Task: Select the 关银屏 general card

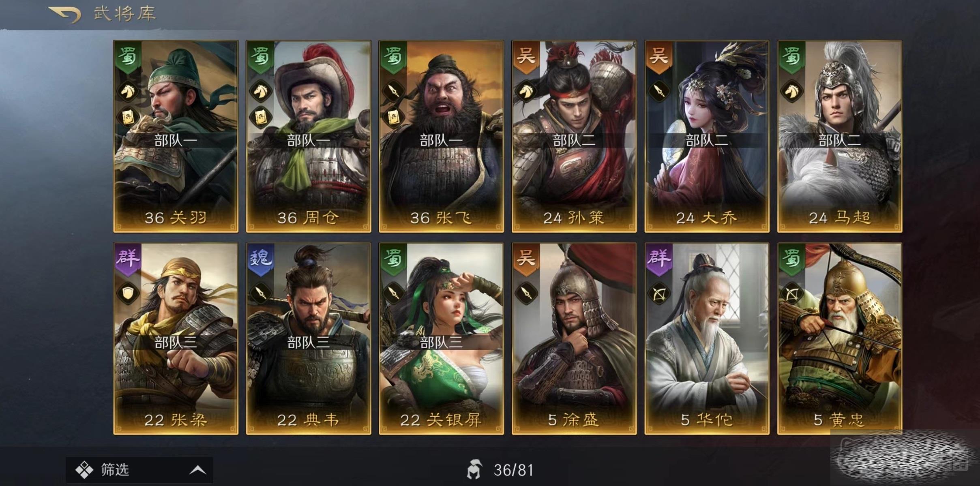Action: [x=441, y=338]
